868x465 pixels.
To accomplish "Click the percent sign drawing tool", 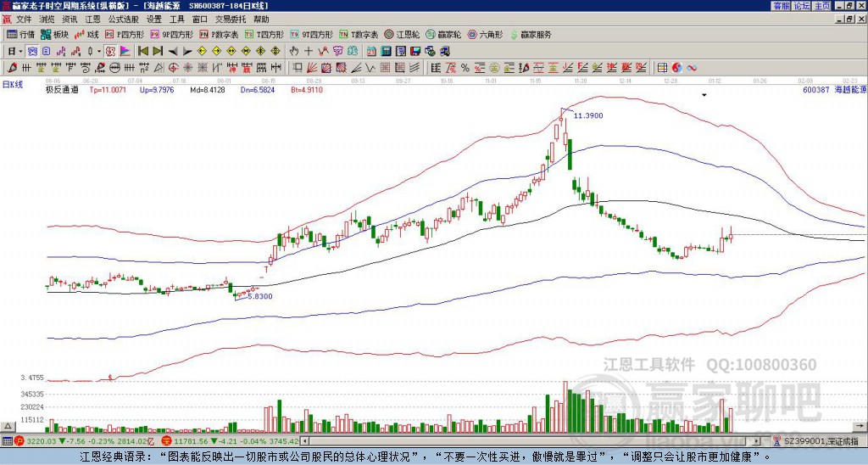I will 465,67.
